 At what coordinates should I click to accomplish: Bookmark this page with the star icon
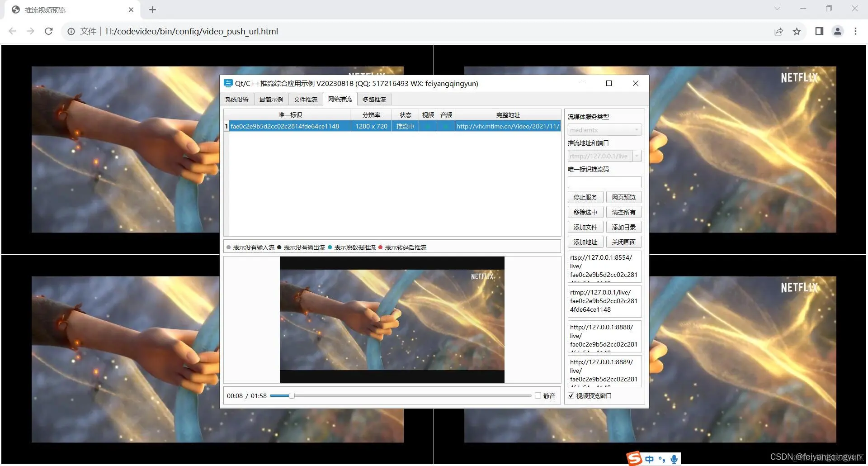tap(797, 31)
